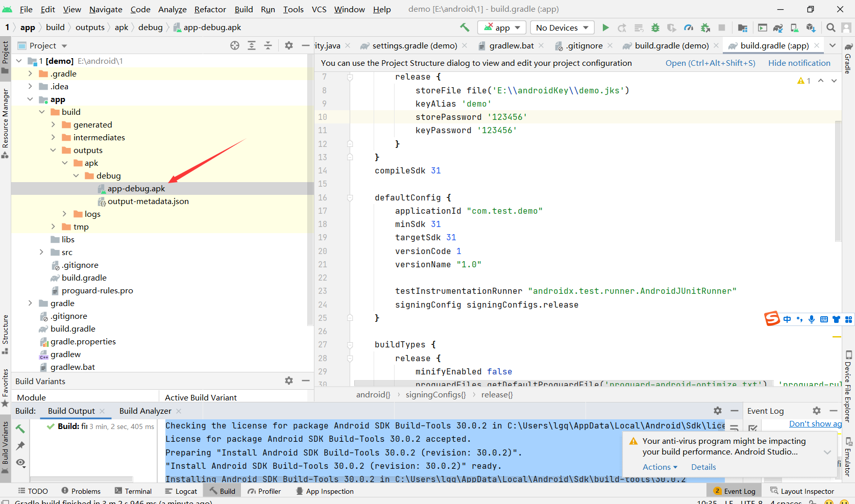This screenshot has height=504, width=855.
Task: Click Actions in the anti-virus warning balloon
Action: point(656,467)
